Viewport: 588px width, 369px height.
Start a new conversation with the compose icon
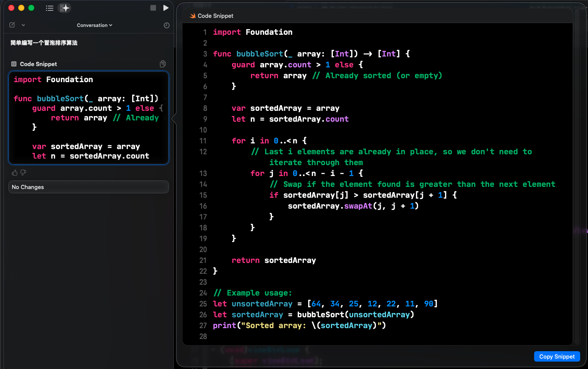point(12,25)
